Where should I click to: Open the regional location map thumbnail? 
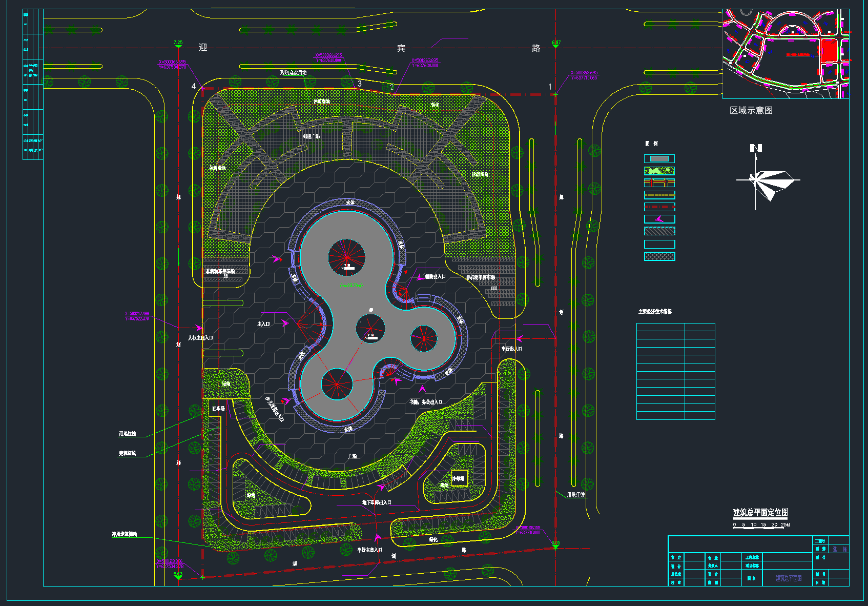click(x=786, y=54)
